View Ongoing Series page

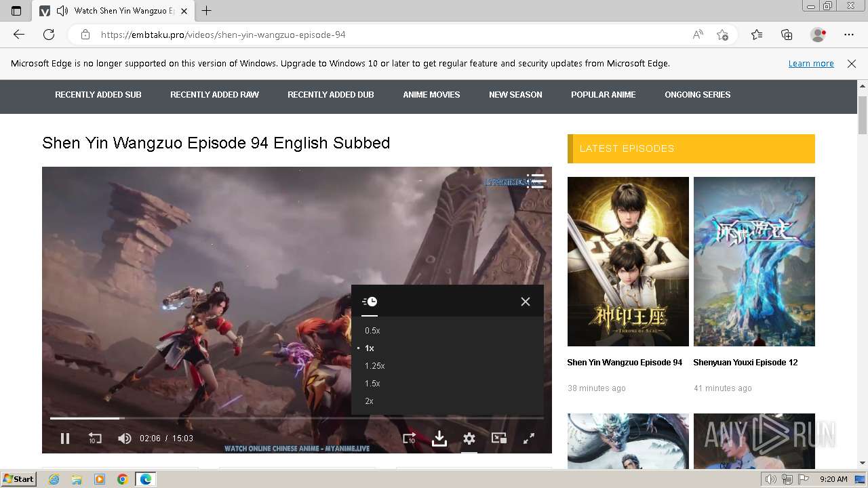pyautogui.click(x=698, y=95)
